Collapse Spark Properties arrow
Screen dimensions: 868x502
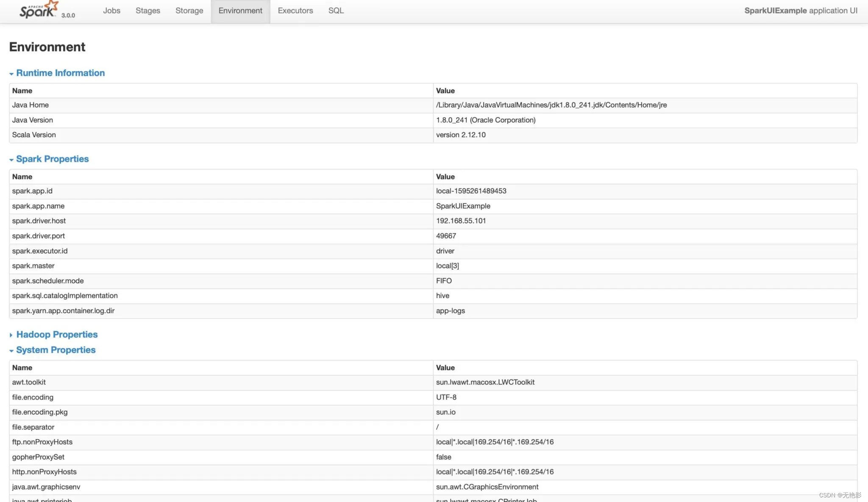[x=11, y=160]
